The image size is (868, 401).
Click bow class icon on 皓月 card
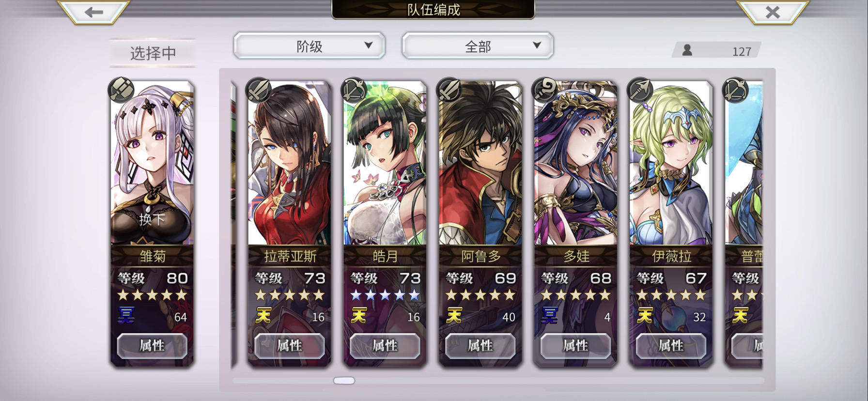pos(354,90)
